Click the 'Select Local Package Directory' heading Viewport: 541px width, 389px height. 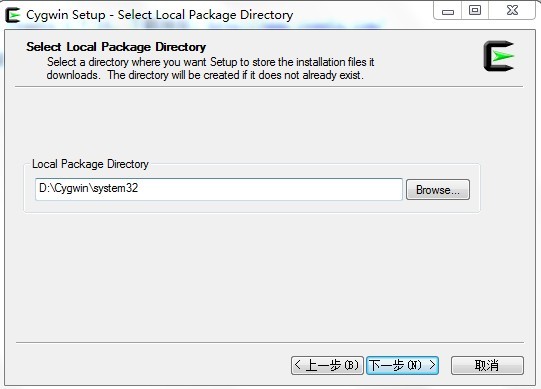point(116,47)
